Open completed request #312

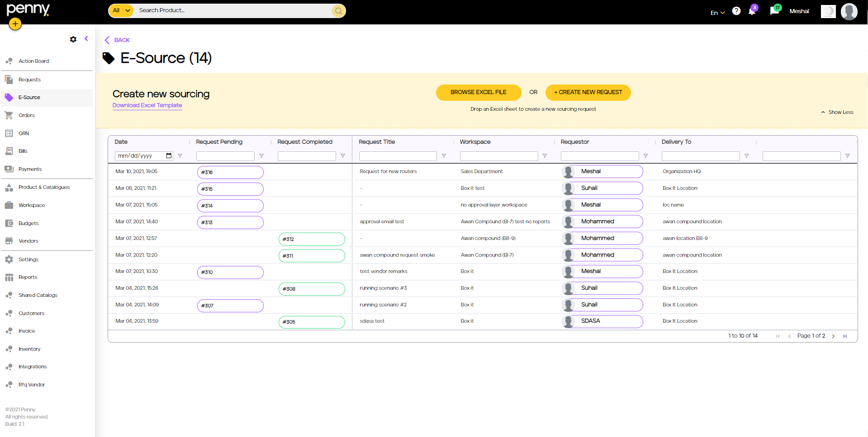pyautogui.click(x=312, y=239)
